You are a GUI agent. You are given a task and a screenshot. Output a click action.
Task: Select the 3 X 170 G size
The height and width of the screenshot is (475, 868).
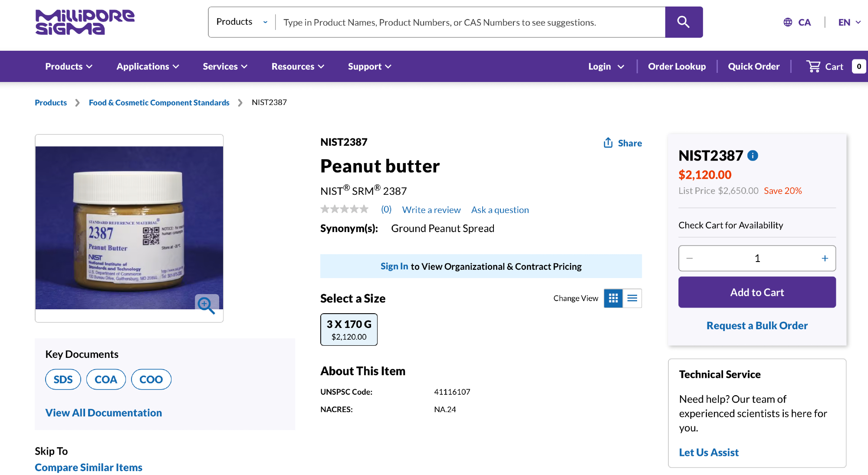pos(349,330)
